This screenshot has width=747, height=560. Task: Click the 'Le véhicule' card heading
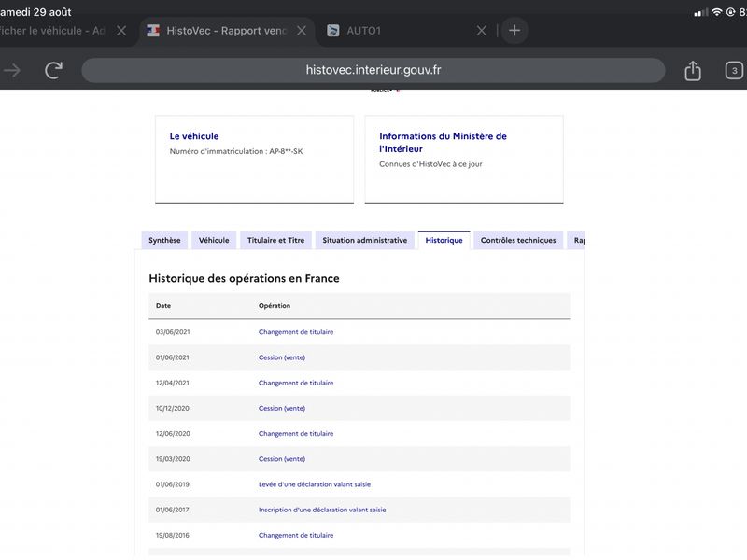pyautogui.click(x=194, y=136)
